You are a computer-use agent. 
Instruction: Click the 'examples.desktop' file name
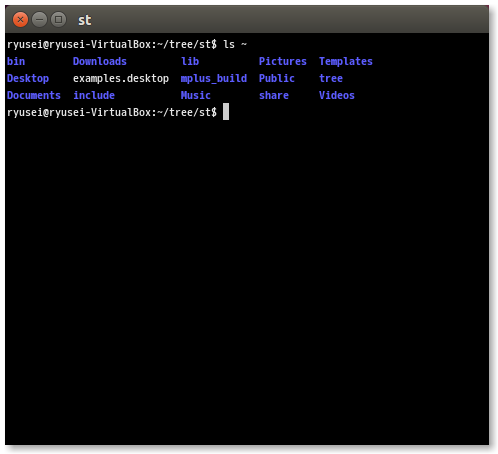[121, 78]
